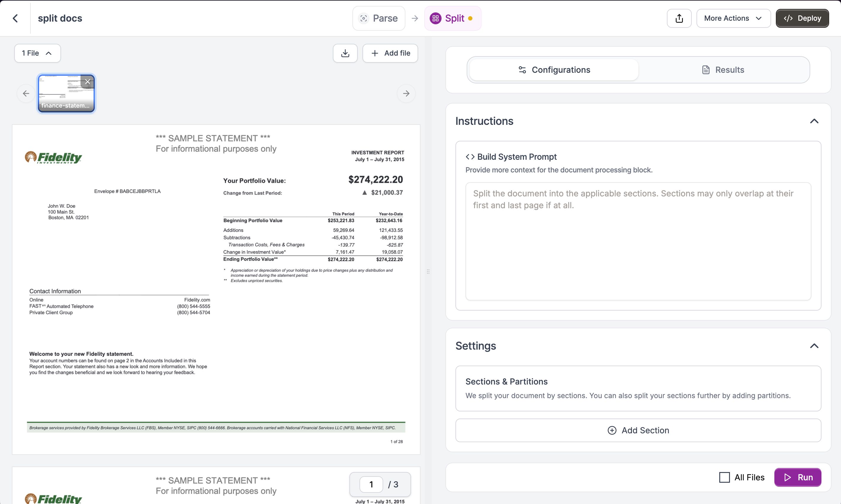Open the More Actions dropdown
Viewport: 841px width, 504px height.
(x=733, y=18)
